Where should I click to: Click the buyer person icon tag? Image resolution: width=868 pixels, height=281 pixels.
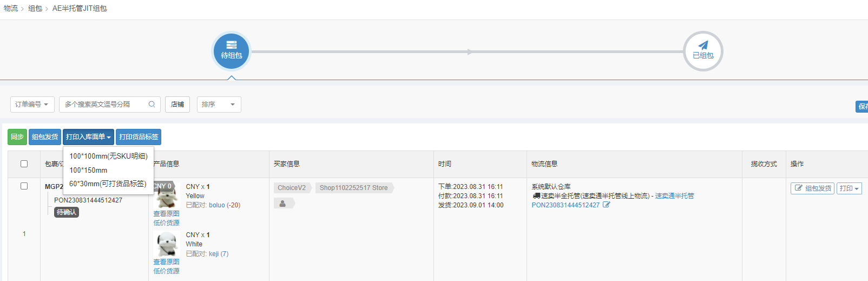coord(283,204)
